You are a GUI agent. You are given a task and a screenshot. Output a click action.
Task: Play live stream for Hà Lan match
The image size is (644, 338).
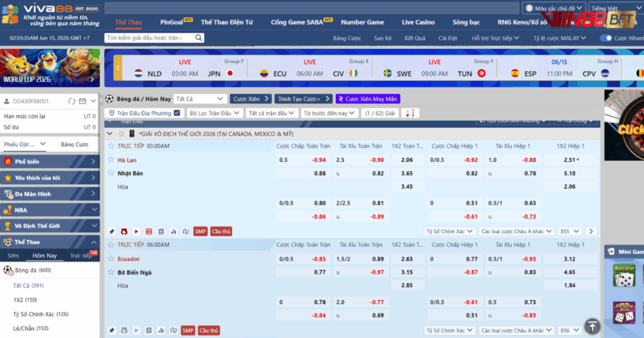click(x=136, y=231)
